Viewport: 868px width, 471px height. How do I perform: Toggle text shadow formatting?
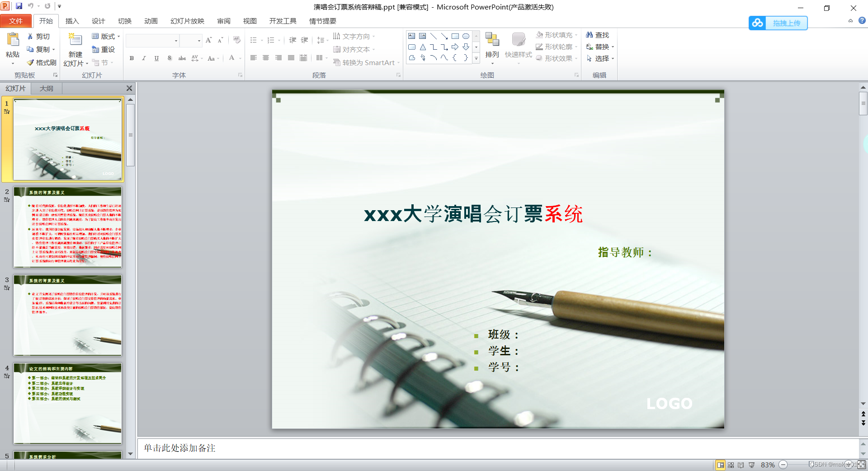[x=169, y=58]
